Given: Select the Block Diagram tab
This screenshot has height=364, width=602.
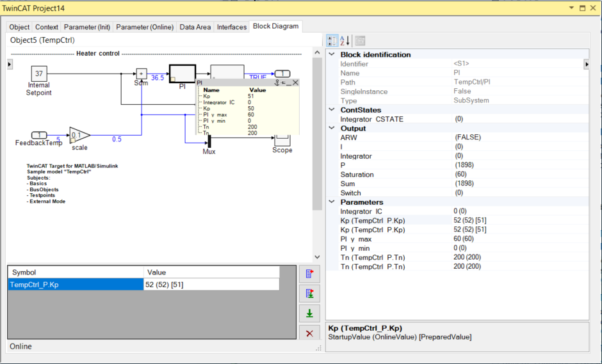Looking at the screenshot, I should (275, 26).
